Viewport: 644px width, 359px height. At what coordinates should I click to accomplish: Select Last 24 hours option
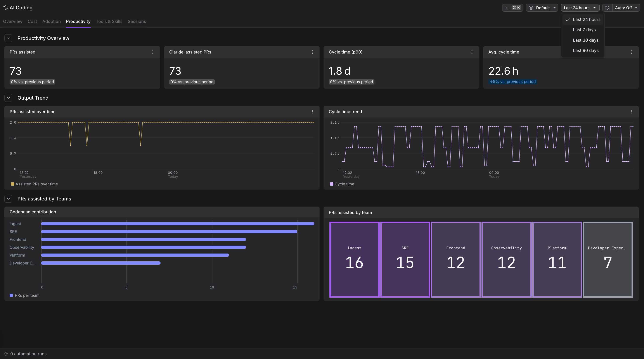pos(583,19)
